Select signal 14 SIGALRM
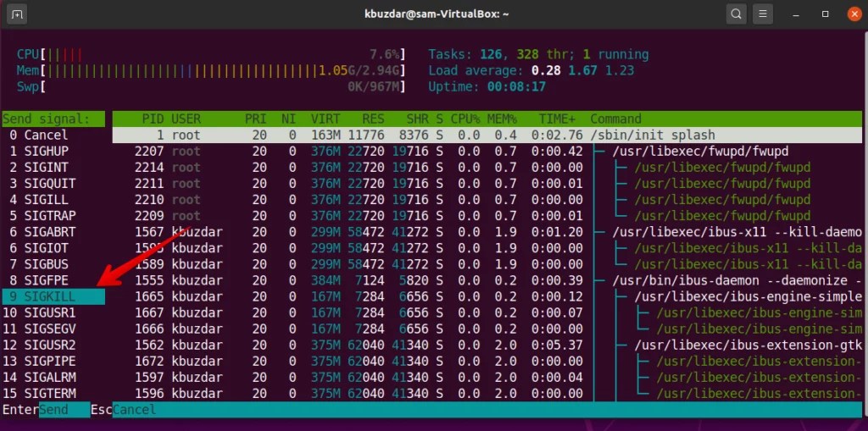 click(x=53, y=378)
